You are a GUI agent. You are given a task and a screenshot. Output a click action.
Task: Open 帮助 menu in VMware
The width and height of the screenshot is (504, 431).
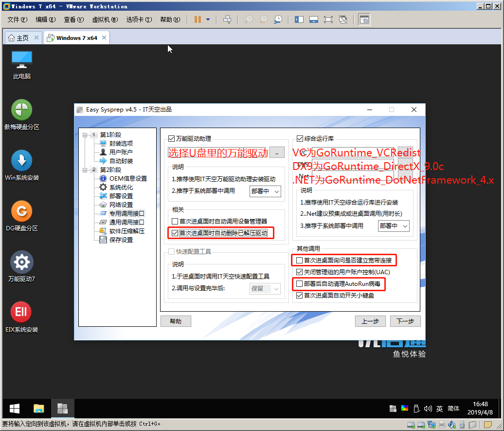[x=170, y=19]
